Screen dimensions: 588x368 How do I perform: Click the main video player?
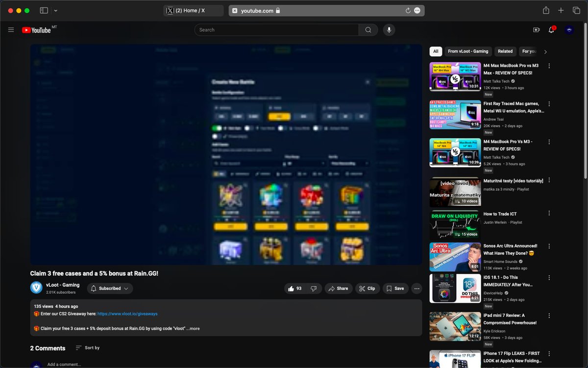pos(226,155)
